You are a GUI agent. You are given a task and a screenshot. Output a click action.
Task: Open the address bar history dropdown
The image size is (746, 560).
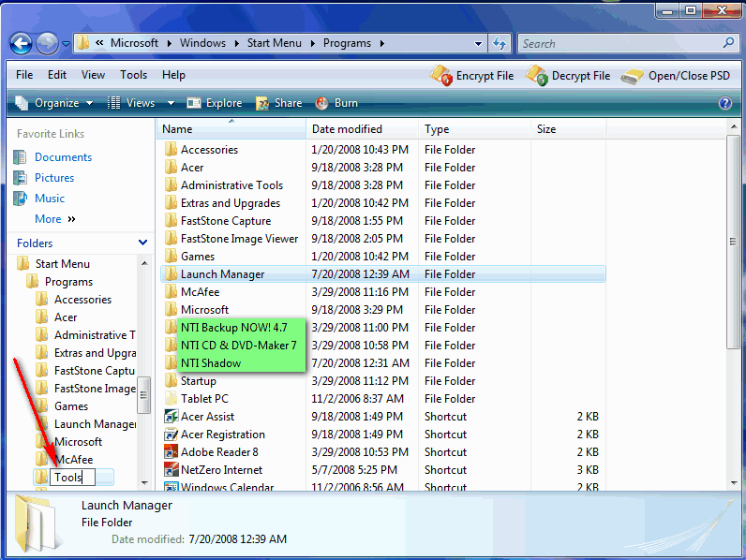click(x=478, y=44)
